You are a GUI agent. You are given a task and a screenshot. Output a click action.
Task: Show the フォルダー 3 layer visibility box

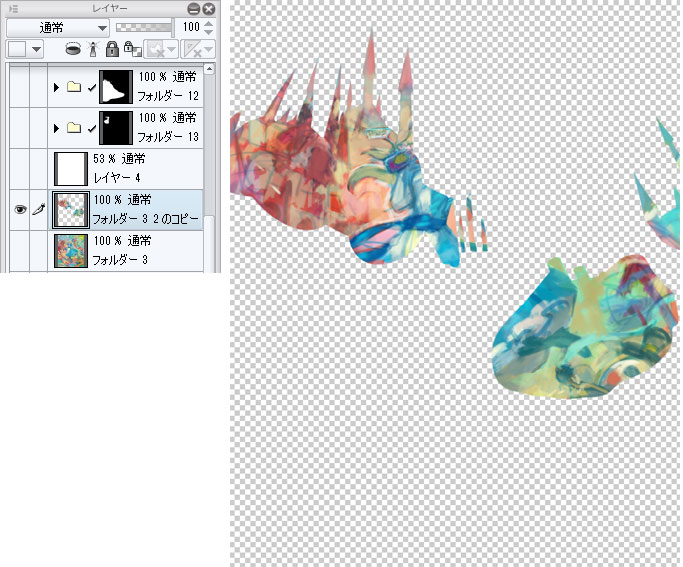[x=20, y=251]
